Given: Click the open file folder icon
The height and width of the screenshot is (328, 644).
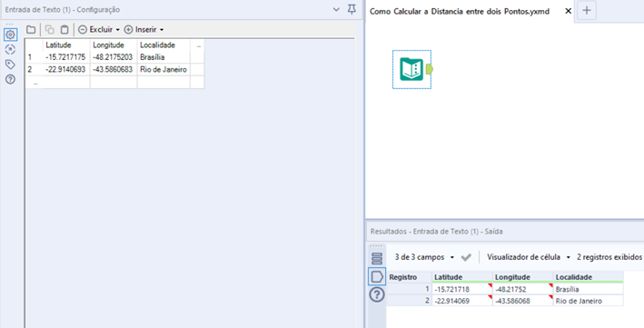Looking at the screenshot, I should [31, 30].
